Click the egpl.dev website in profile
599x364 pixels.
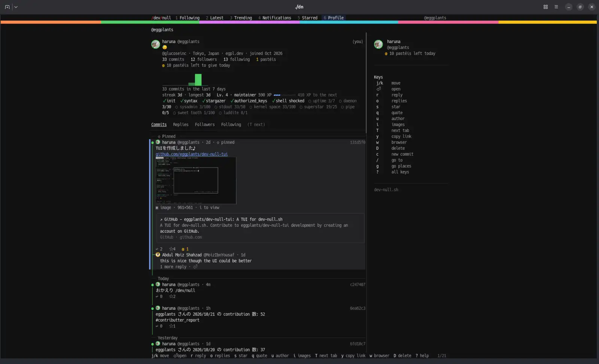(x=234, y=53)
